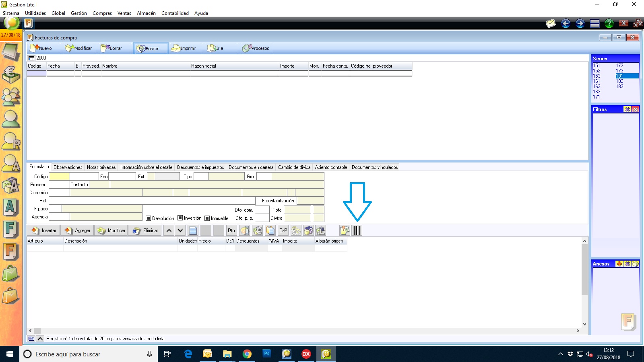Click the blue document page icon in detail toolbar
Image resolution: width=644 pixels, height=362 pixels.
pos(193,230)
